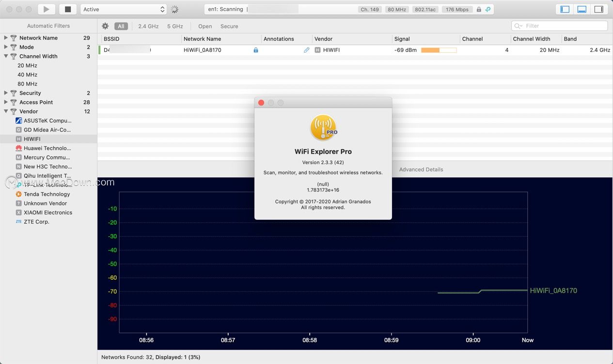Screen dimensions: 613x364
Task: Select the 40 MHz channel width filter
Action: pyautogui.click(x=27, y=75)
